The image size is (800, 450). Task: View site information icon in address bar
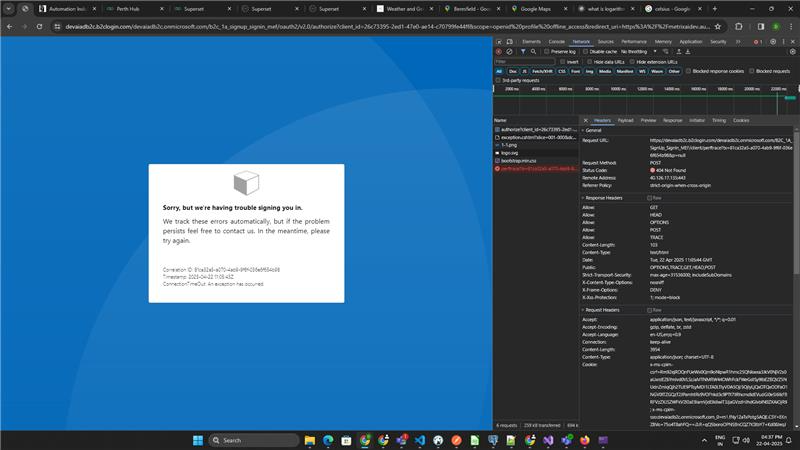click(57, 27)
